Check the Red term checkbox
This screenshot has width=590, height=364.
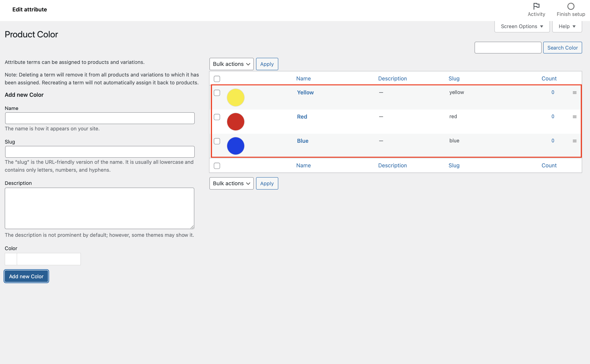click(x=217, y=117)
